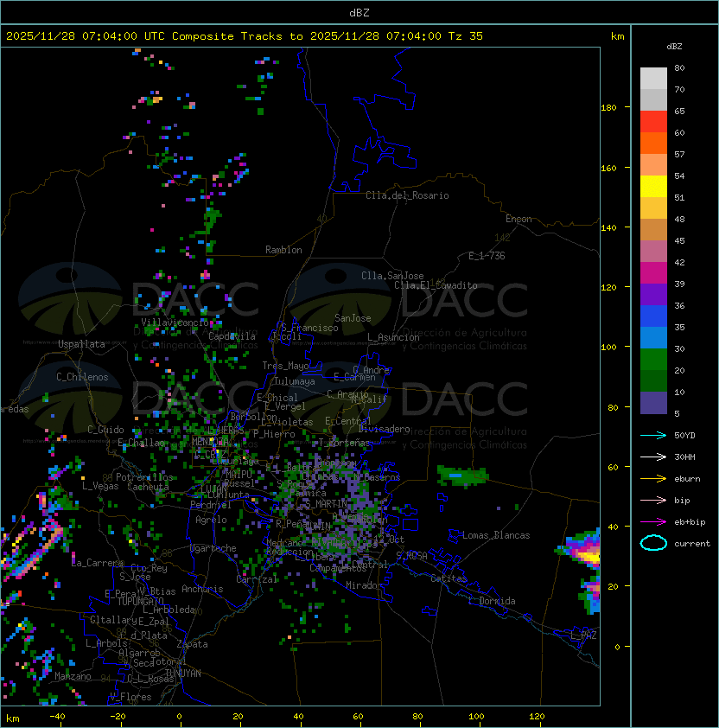The height and width of the screenshot is (728, 719).
Task: Click the cyan 50YD arrow in legend
Action: (x=653, y=435)
